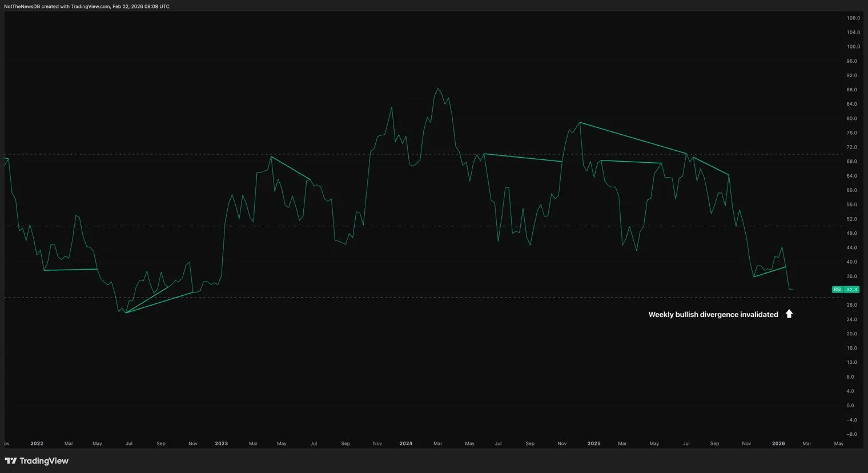Click the 92.0 scale value
This screenshot has height=473, width=868.
click(851, 75)
